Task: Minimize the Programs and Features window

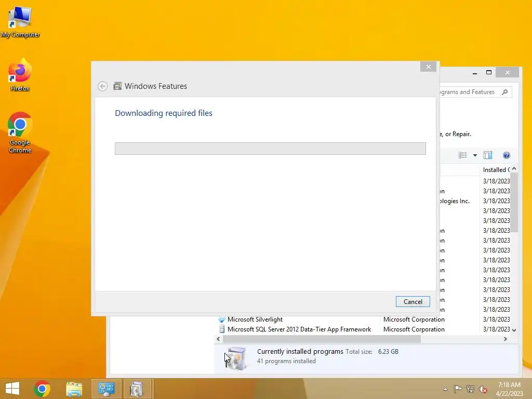Action: pyautogui.click(x=475, y=72)
